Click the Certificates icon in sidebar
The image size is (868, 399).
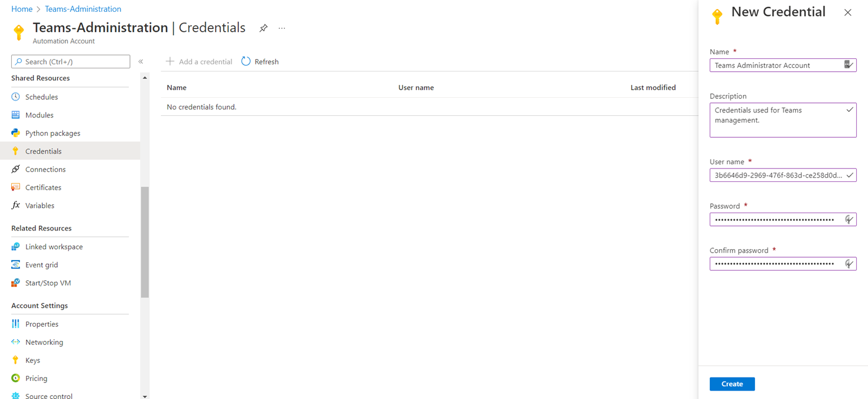pyautogui.click(x=16, y=188)
